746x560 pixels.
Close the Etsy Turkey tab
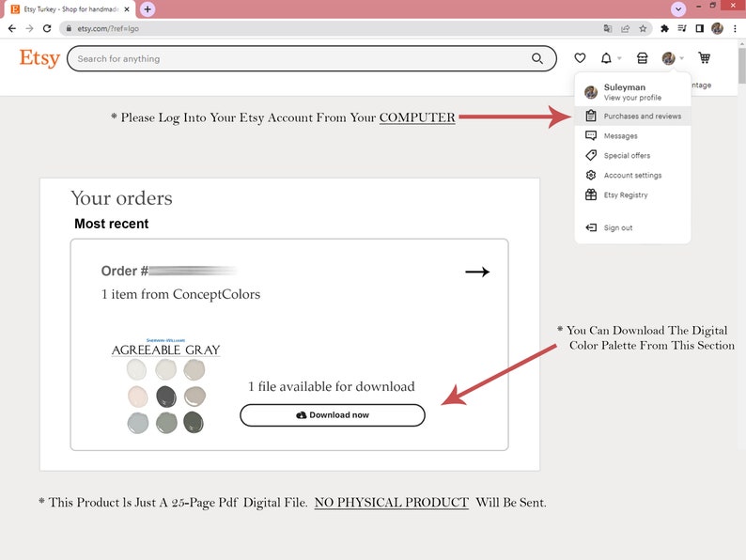coord(127,9)
